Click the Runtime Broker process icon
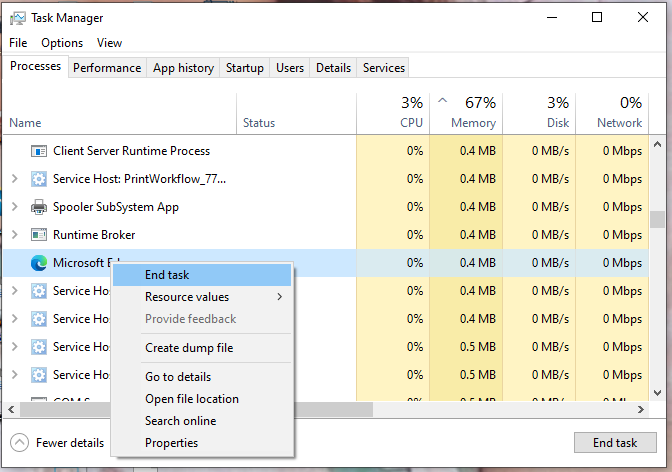The image size is (672, 472). click(x=39, y=235)
